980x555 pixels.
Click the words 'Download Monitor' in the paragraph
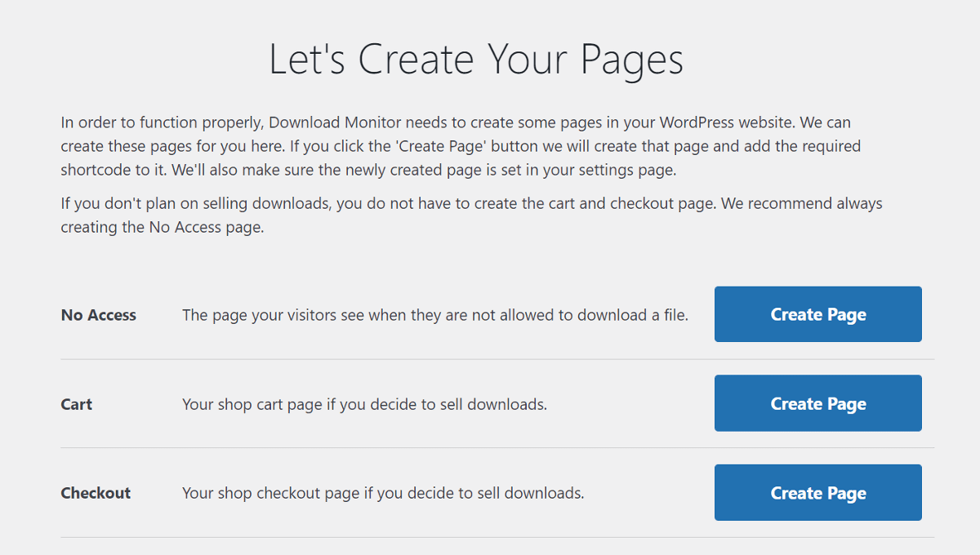pos(336,122)
